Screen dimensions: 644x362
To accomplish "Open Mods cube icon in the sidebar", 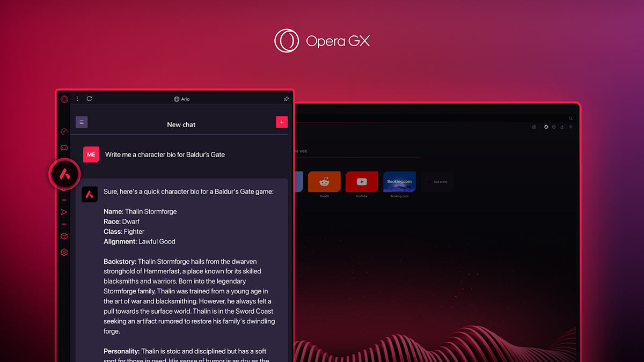I will coord(64,236).
